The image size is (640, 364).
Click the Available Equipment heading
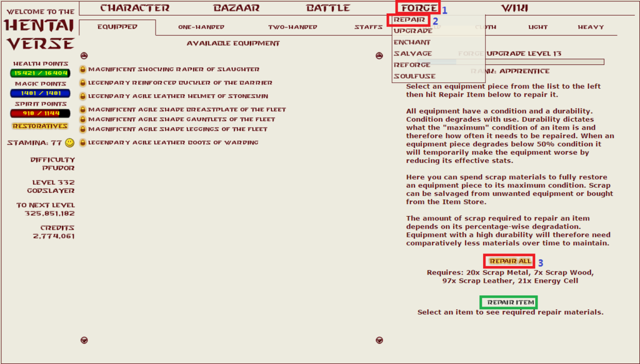pyautogui.click(x=233, y=43)
